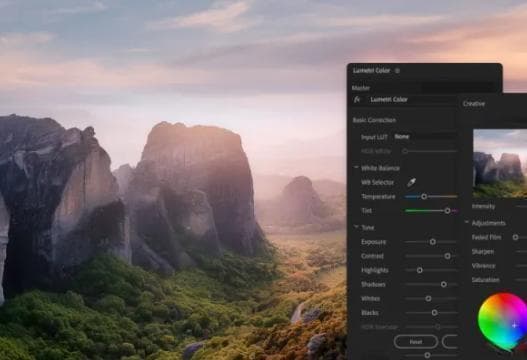Viewport: 527px width, 360px height.
Task: Switch to the Master tab
Action: [x=361, y=88]
